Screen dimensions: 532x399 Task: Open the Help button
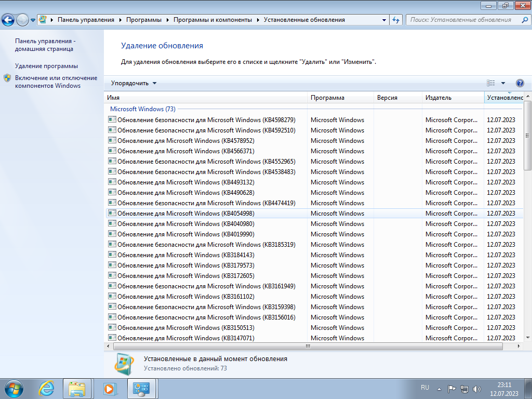click(x=520, y=83)
